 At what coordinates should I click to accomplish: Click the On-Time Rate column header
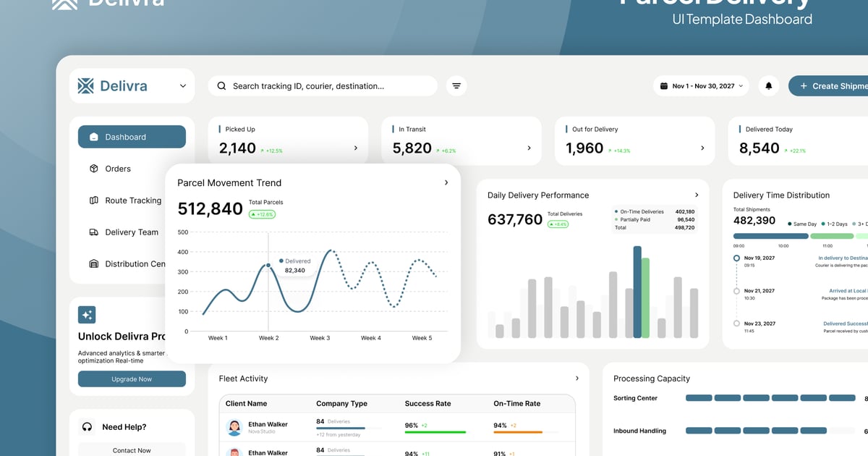pos(517,403)
